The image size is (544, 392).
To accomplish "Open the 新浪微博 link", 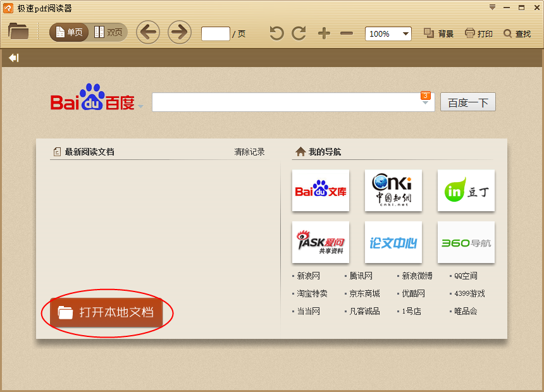I will 417,276.
